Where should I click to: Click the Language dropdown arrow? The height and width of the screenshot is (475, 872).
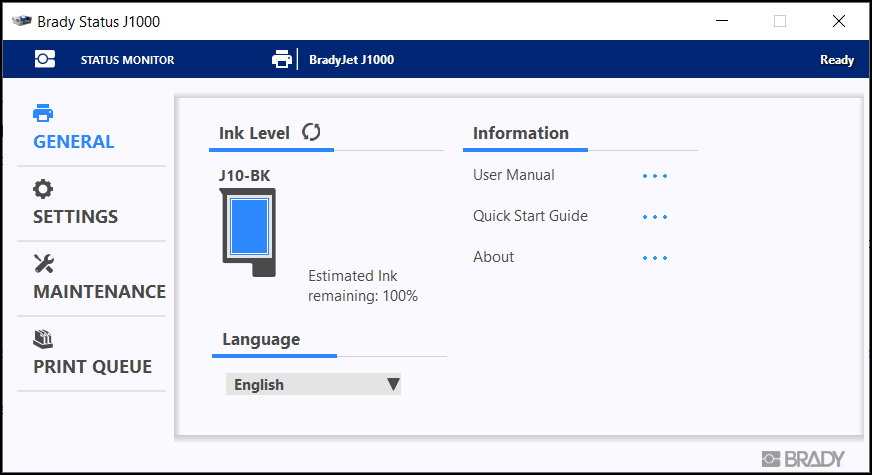coord(393,384)
